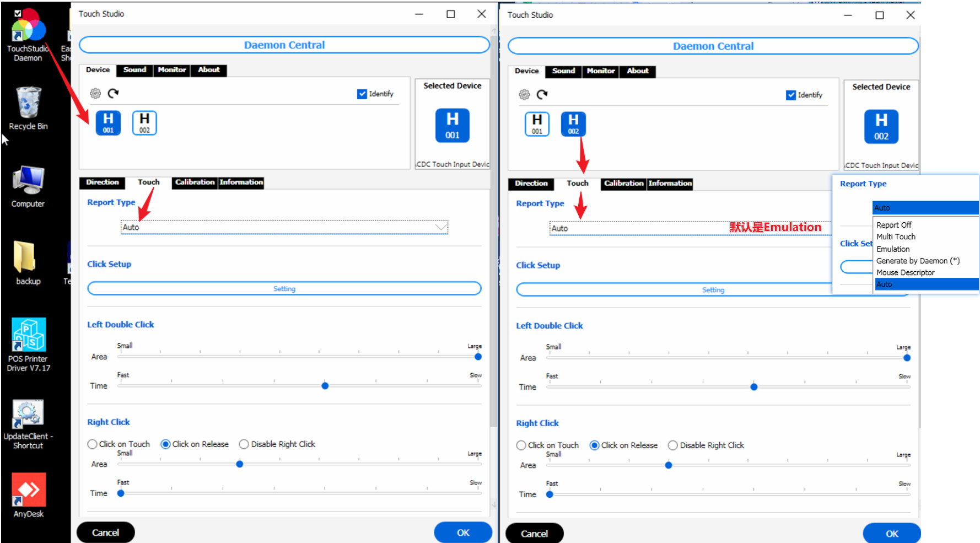Select device H 001 in right window

(x=537, y=123)
